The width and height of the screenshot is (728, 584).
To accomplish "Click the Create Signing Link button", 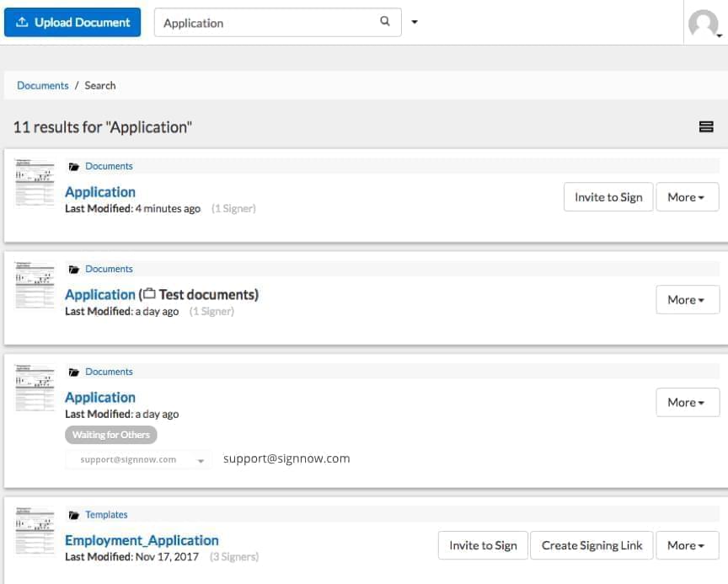I will click(x=591, y=545).
